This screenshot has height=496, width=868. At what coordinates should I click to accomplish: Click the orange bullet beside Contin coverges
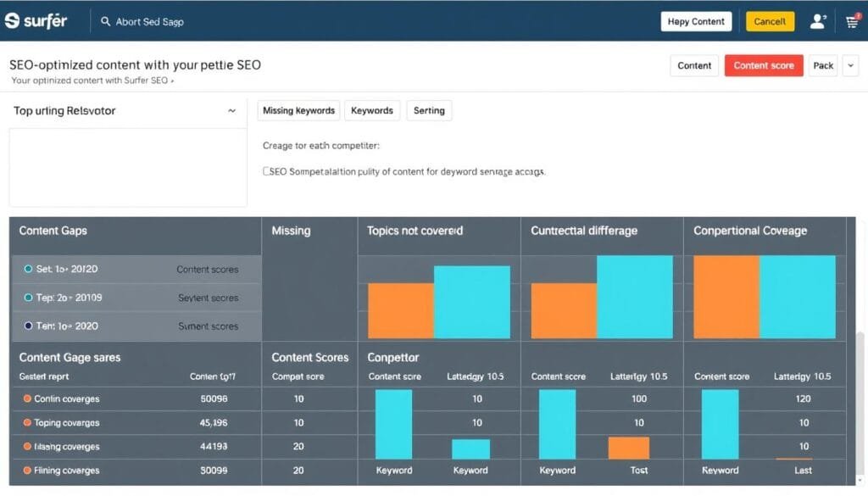click(27, 398)
